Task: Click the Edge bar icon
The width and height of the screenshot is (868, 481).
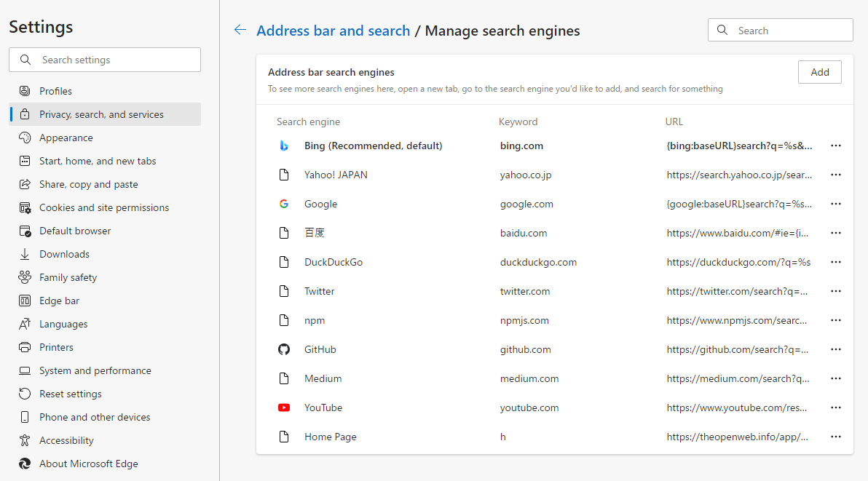Action: 25,301
